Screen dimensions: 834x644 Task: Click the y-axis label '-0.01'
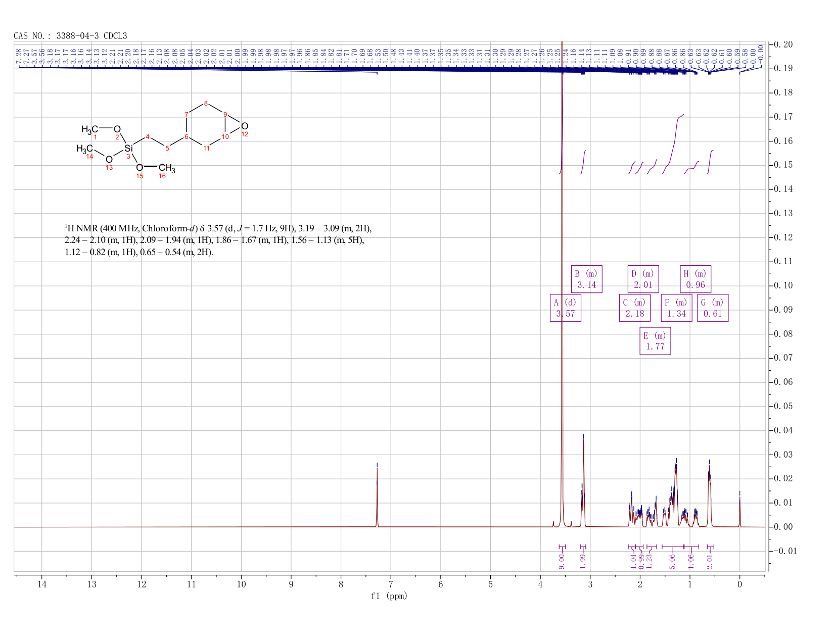click(784, 551)
